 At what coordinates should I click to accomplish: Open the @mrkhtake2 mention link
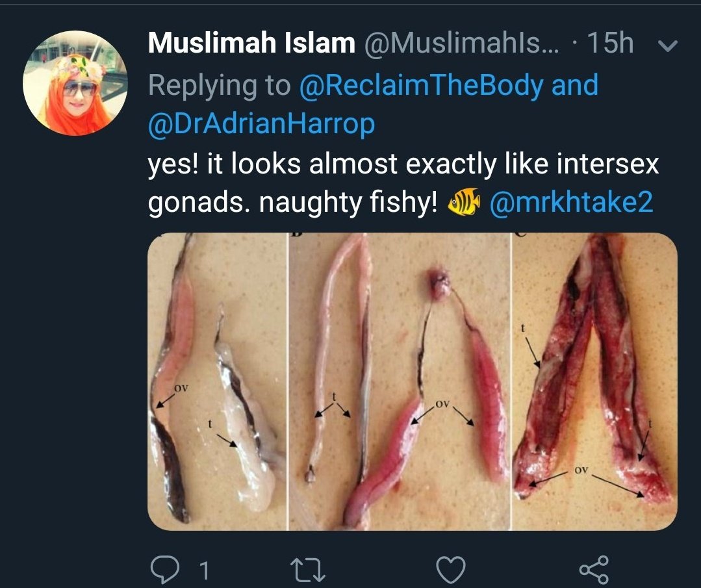click(571, 201)
